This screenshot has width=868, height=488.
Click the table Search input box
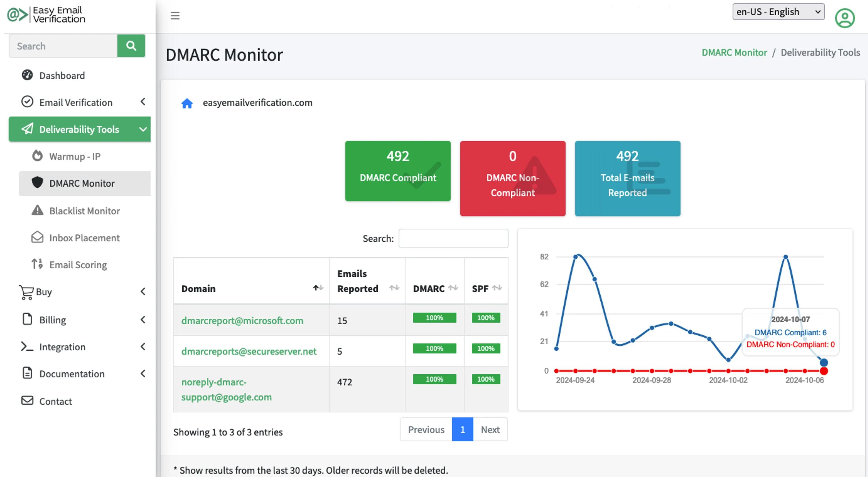pyautogui.click(x=453, y=239)
